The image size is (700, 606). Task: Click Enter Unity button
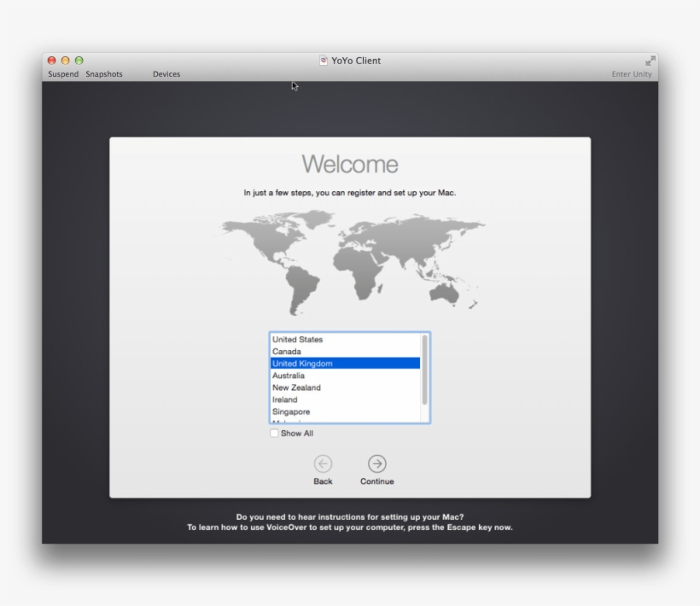[x=631, y=74]
